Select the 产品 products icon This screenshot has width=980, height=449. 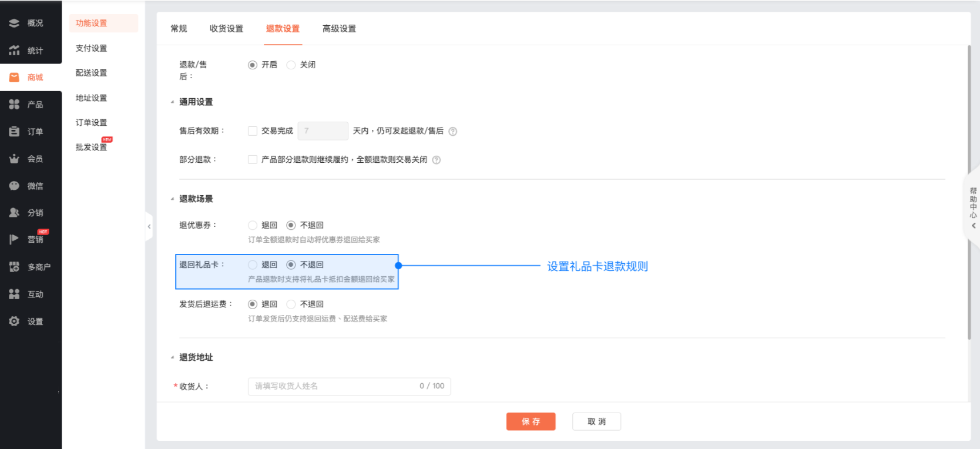point(14,105)
